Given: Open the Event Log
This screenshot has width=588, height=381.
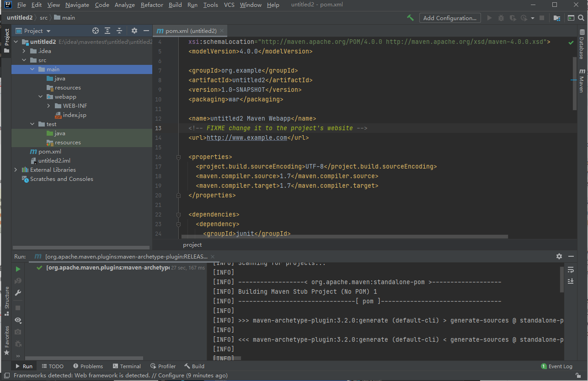Looking at the screenshot, I should click(556, 366).
